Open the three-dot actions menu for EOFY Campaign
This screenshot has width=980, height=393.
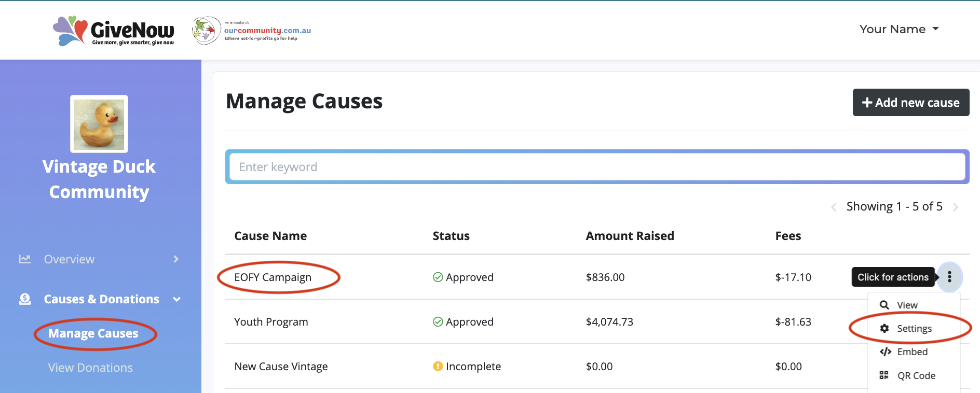pyautogui.click(x=949, y=277)
